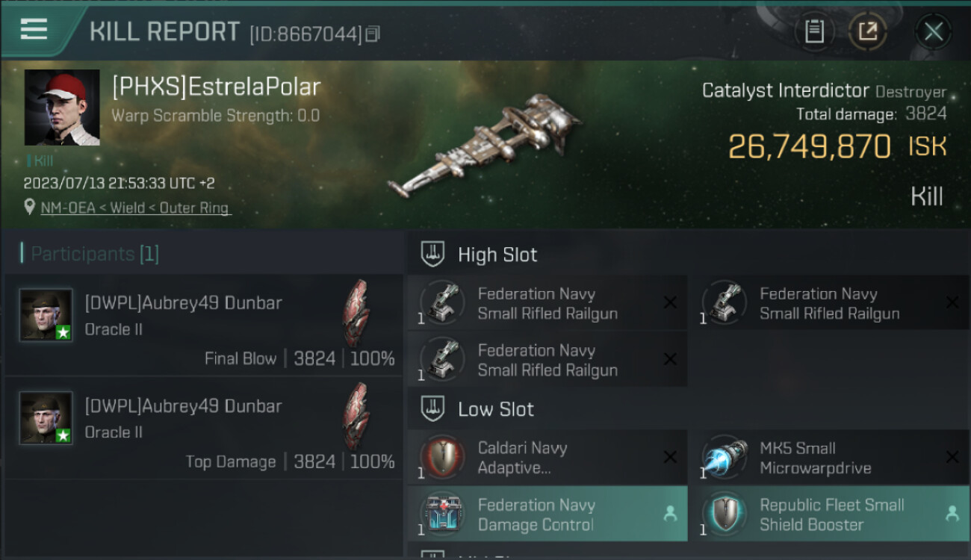Click the Oracle II ship icon for Top Damage
Image resolution: width=971 pixels, height=560 pixels.
pos(356,416)
